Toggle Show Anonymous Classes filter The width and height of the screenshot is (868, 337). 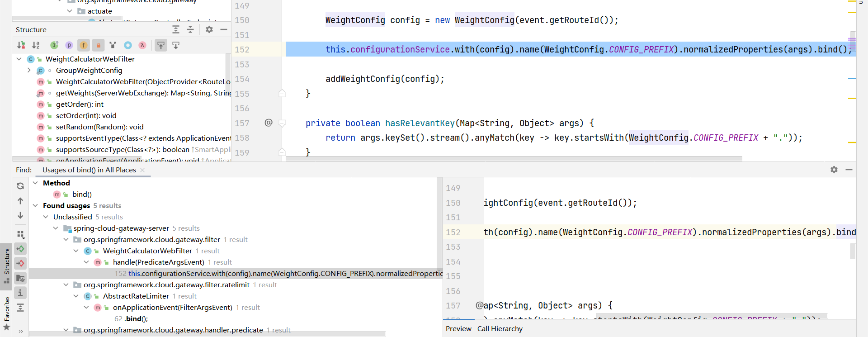point(128,45)
